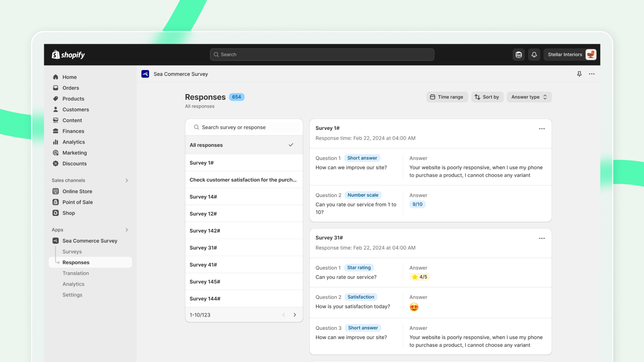This screenshot has height=362, width=644.
Task: Open Survey 1# card more options
Action: (542, 129)
